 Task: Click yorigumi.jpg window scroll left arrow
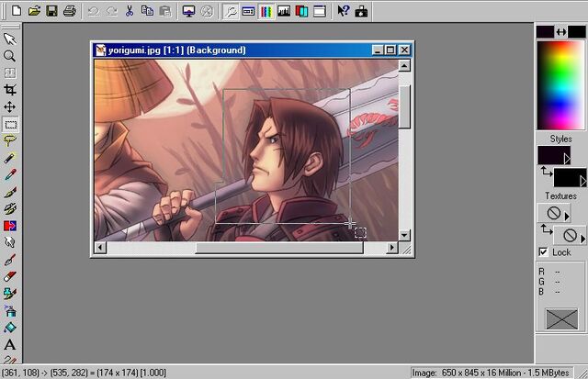pyautogui.click(x=100, y=248)
